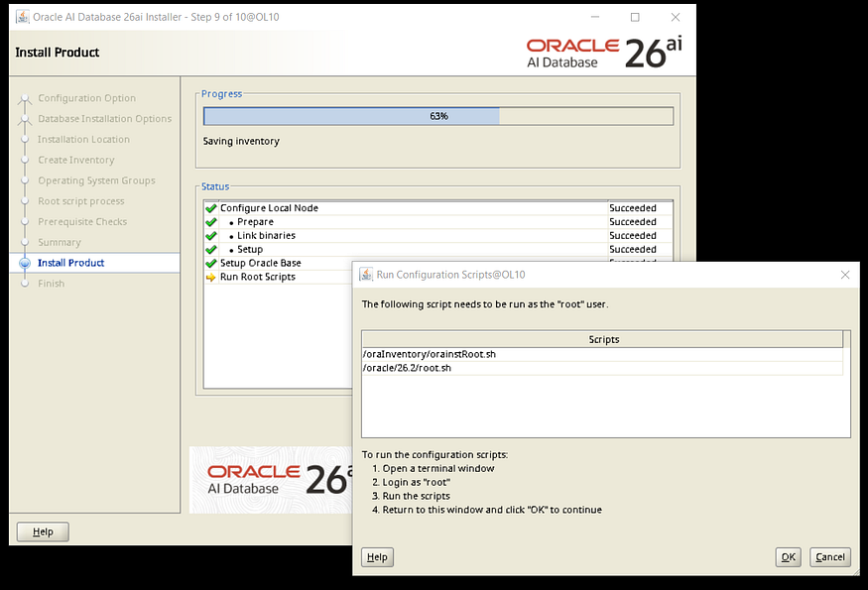Click the Oracle 26ai banner image at bottom
868x590 pixels.
(271, 480)
